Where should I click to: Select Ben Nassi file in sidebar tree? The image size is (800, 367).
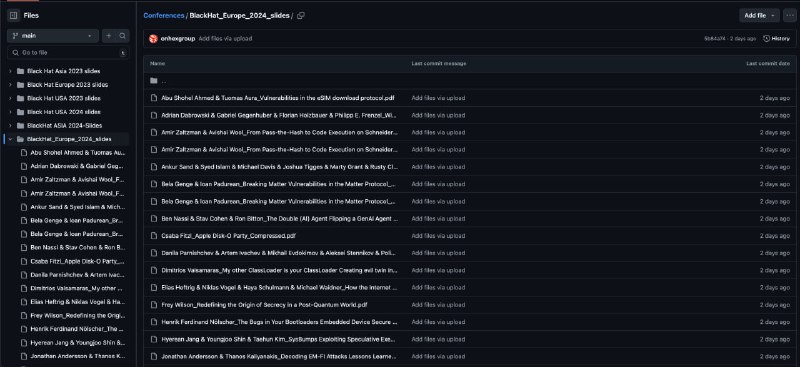point(78,248)
